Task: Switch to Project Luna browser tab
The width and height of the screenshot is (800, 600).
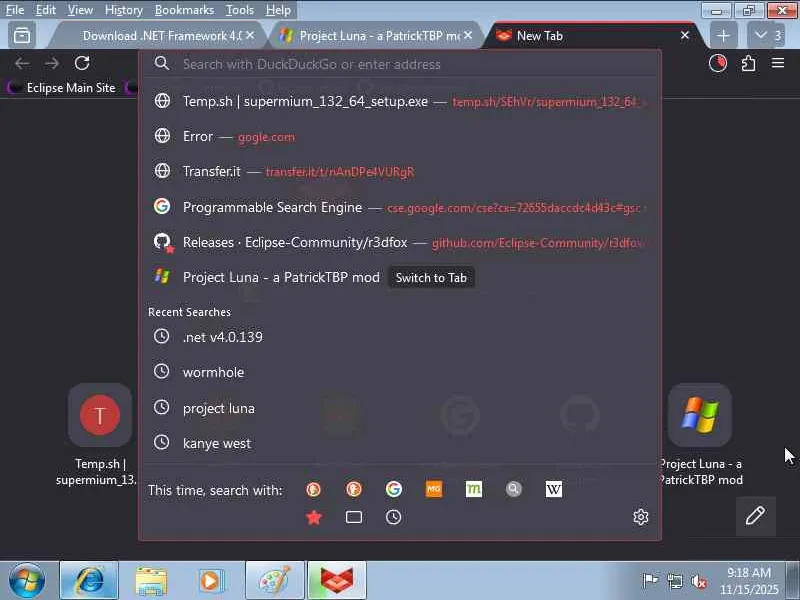Action: click(x=375, y=35)
